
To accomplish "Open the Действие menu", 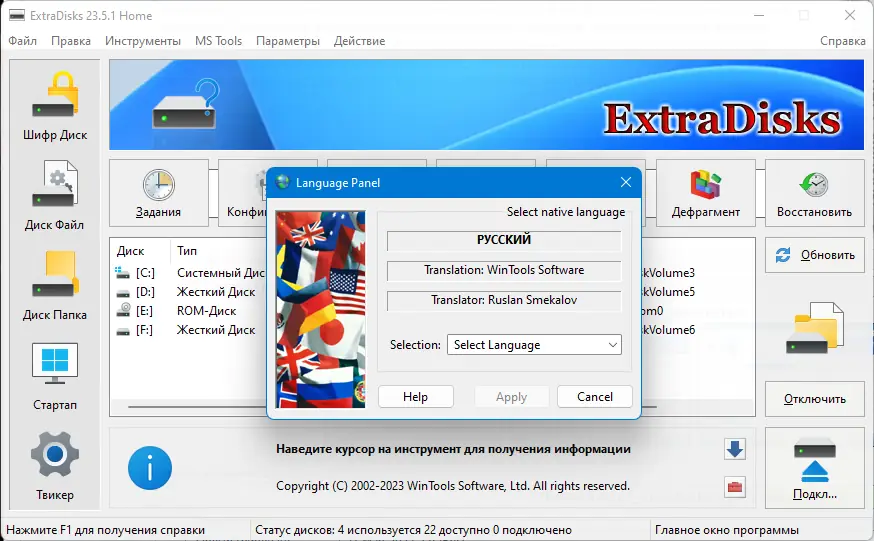I will coord(360,41).
